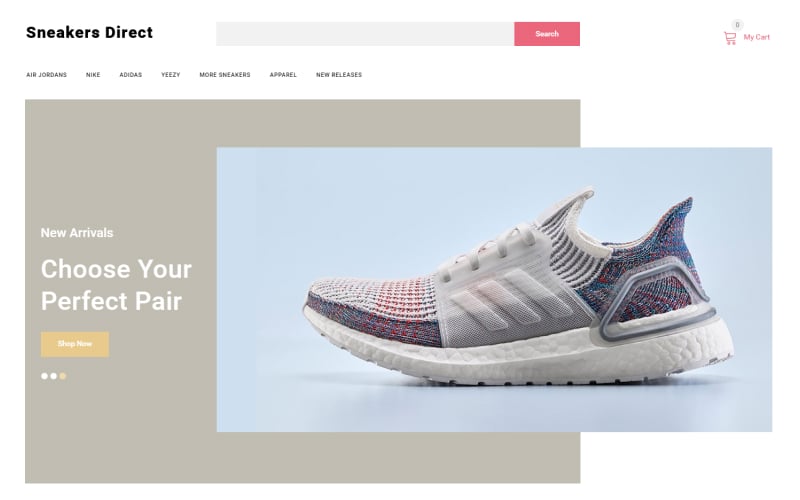Focus the search input field
This screenshot has height=500, width=800.
tap(365, 34)
